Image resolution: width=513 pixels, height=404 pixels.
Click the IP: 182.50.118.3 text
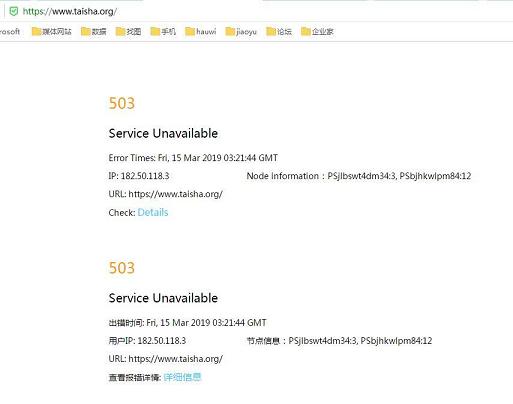tap(139, 176)
